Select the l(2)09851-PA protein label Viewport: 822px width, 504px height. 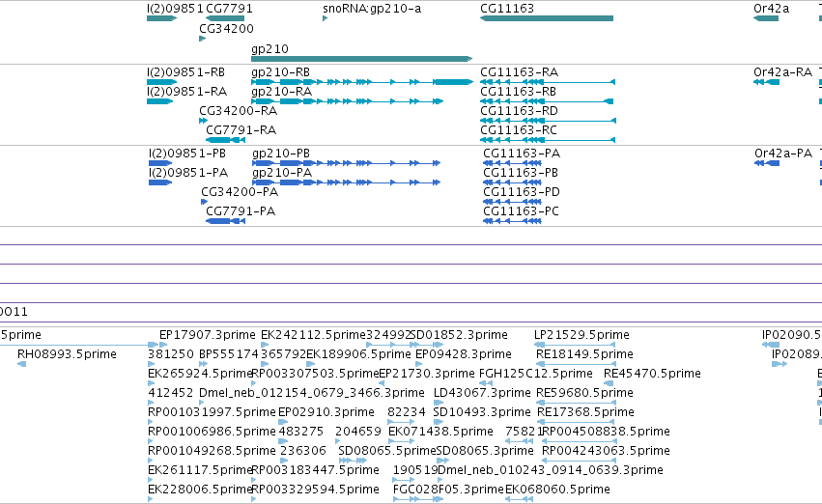coord(188,173)
